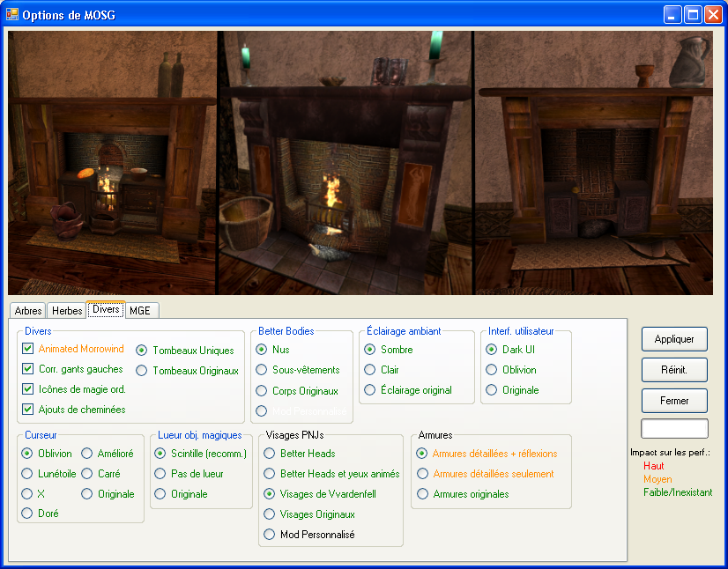Select Nus under Better Bodies

[262, 349]
